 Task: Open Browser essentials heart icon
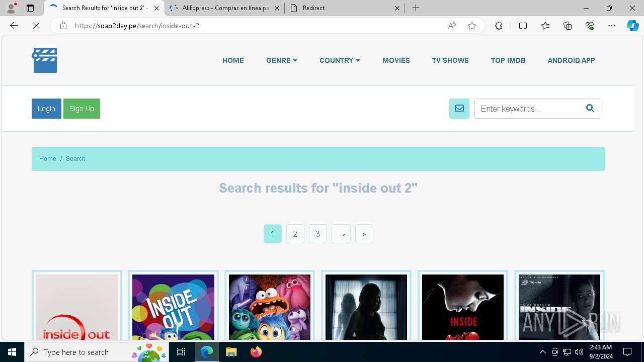click(590, 26)
